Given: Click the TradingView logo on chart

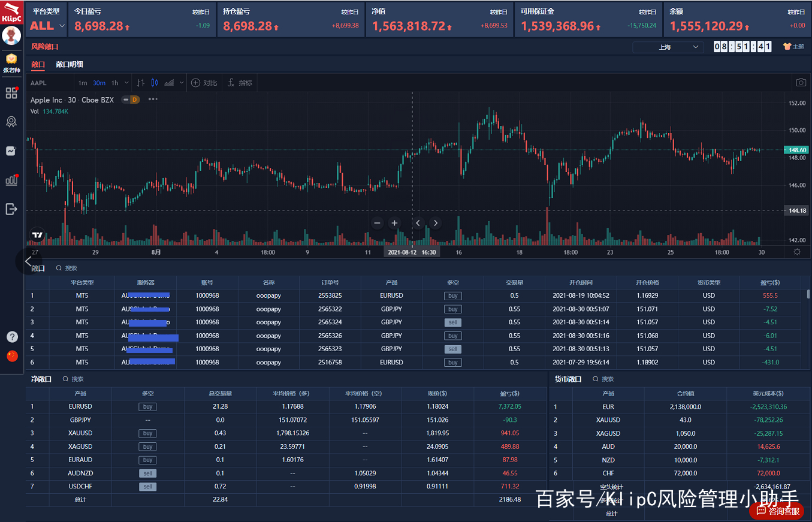Looking at the screenshot, I should [37, 235].
